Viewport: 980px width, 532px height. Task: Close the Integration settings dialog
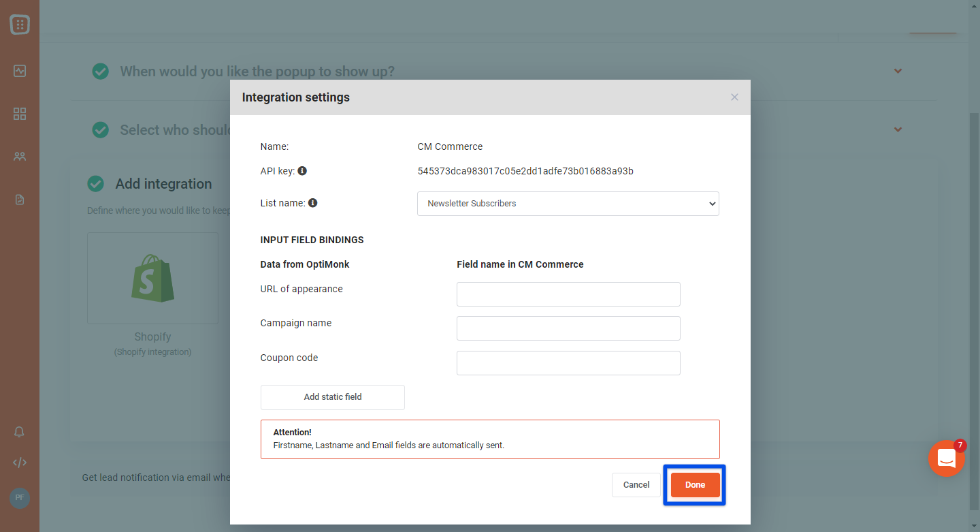click(734, 97)
